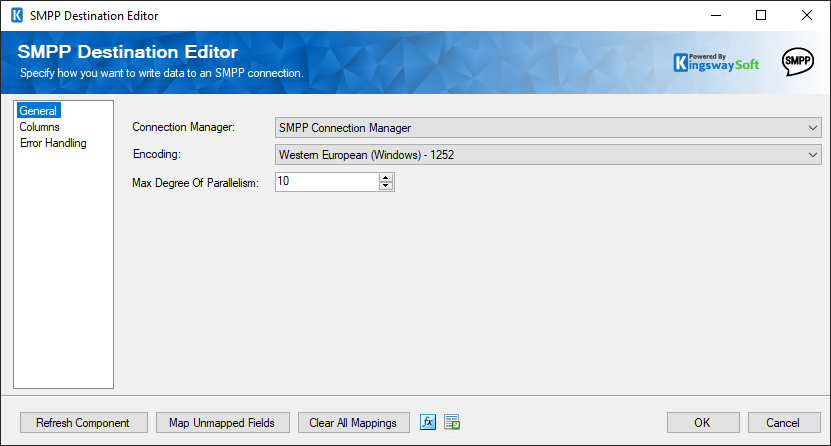Image resolution: width=831 pixels, height=446 pixels.
Task: Click the K app icon in title bar
Action: [x=17, y=15]
